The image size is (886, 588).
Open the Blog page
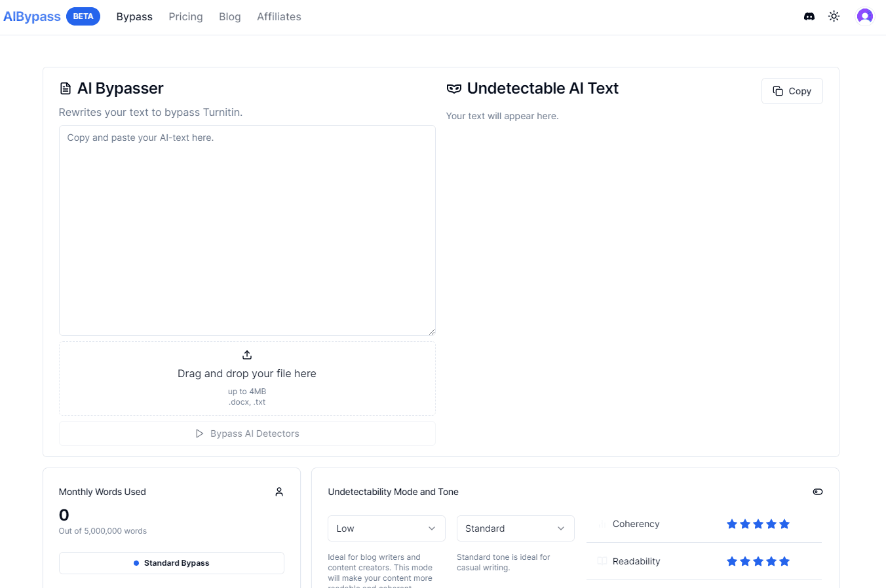pyautogui.click(x=229, y=16)
